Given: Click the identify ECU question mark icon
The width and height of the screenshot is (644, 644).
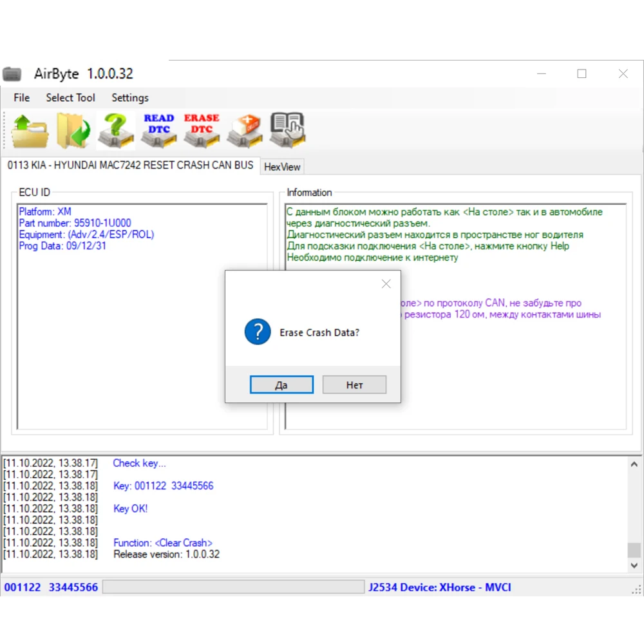Looking at the screenshot, I should 116,131.
